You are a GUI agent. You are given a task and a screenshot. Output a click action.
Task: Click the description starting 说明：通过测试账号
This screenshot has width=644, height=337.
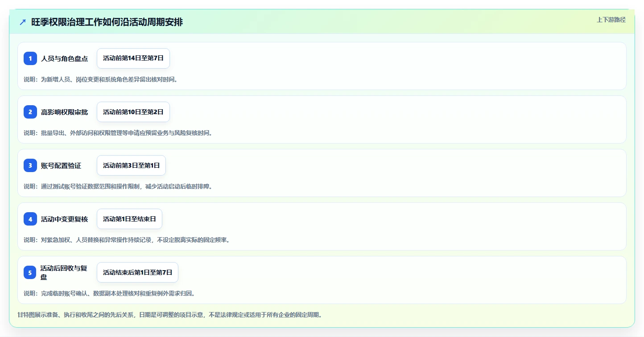pyautogui.click(x=118, y=186)
